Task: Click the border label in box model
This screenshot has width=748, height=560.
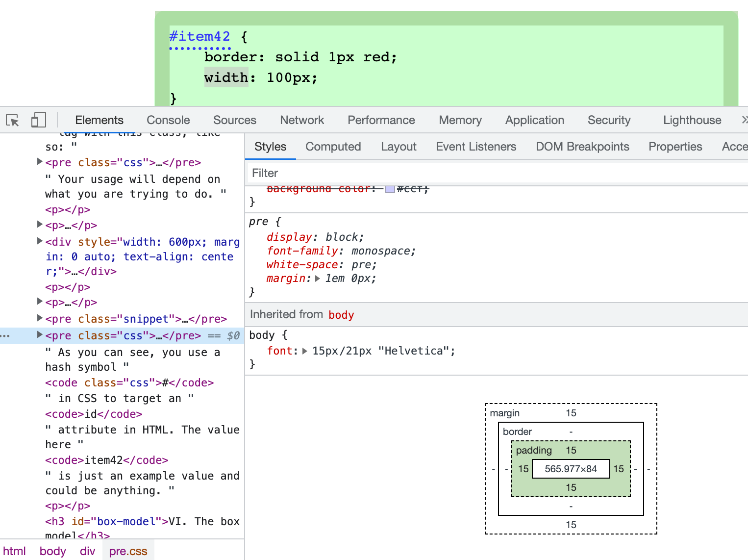Action: click(517, 432)
